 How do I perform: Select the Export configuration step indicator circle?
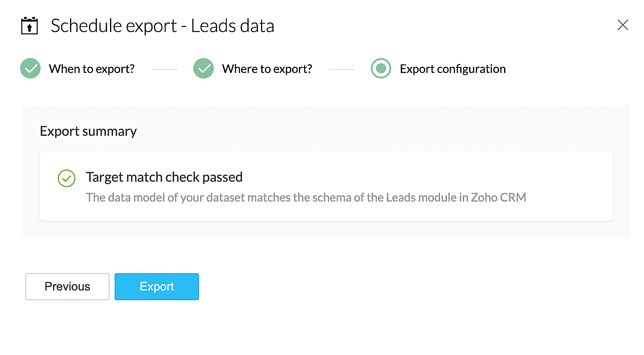(x=381, y=68)
